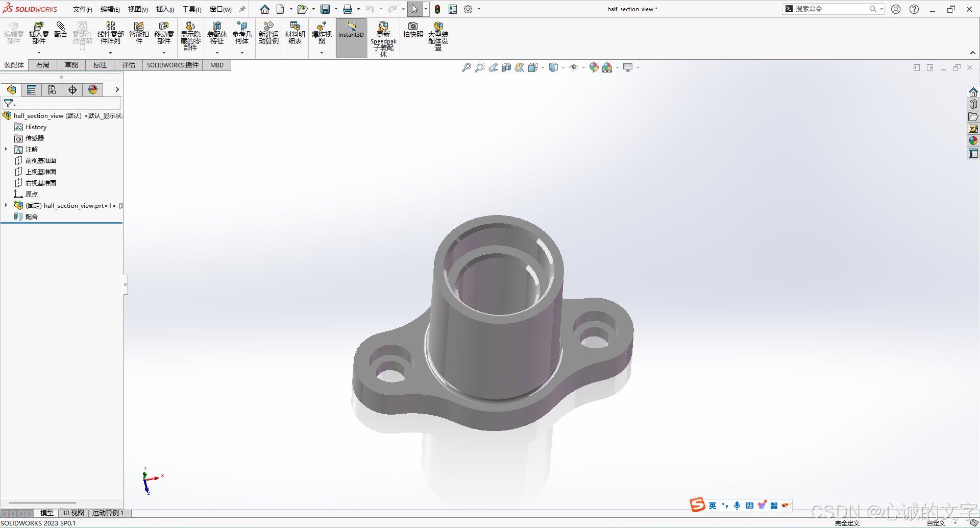Select the Mate (配合) tool in the ribbon

point(61,30)
